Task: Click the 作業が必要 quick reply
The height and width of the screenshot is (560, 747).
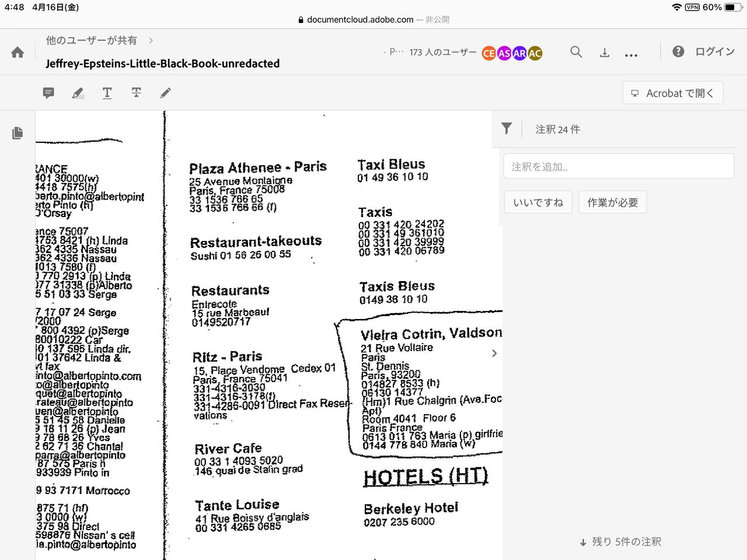Action: (613, 202)
